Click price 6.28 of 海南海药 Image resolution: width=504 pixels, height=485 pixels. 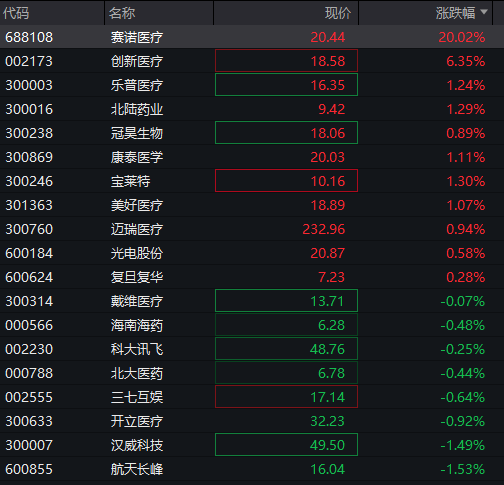(331, 325)
